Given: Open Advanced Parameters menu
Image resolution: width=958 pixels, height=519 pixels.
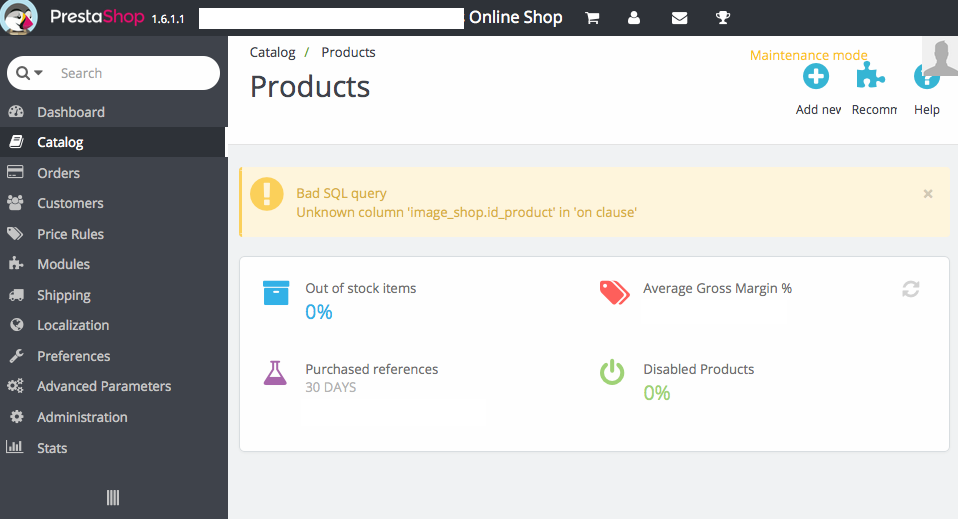Looking at the screenshot, I should click(104, 386).
